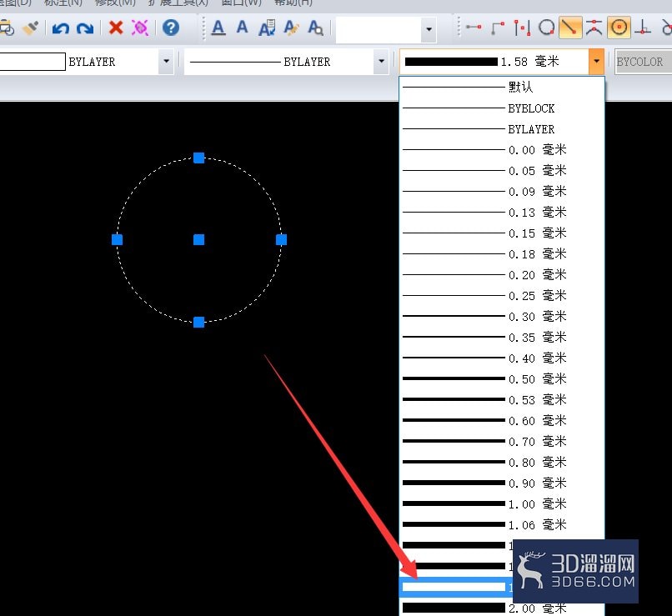This screenshot has height=616, width=672.
Task: Select 0.70 毫米 lineweight
Action: [x=501, y=441]
